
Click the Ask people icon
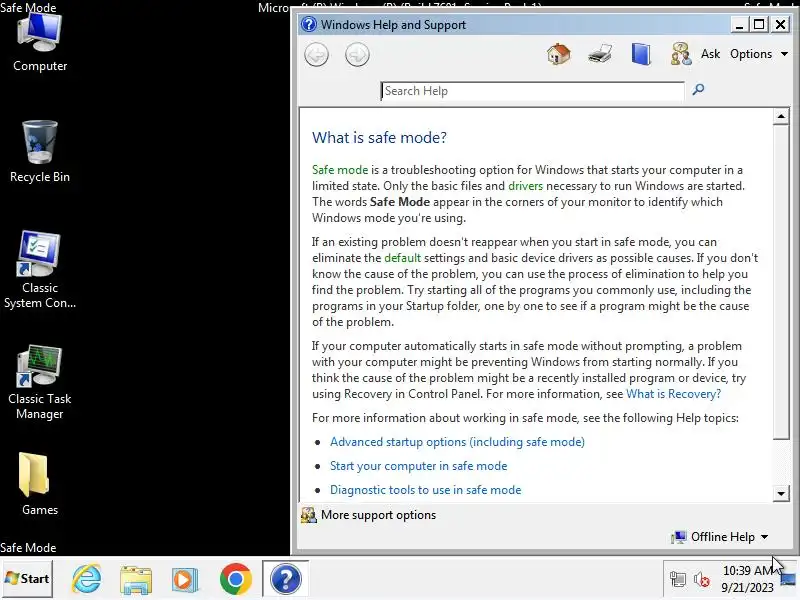(681, 54)
